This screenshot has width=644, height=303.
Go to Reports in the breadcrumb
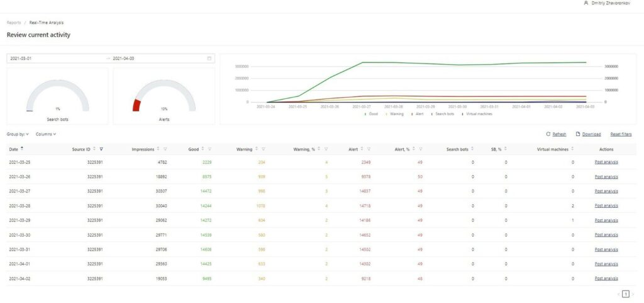pyautogui.click(x=14, y=23)
